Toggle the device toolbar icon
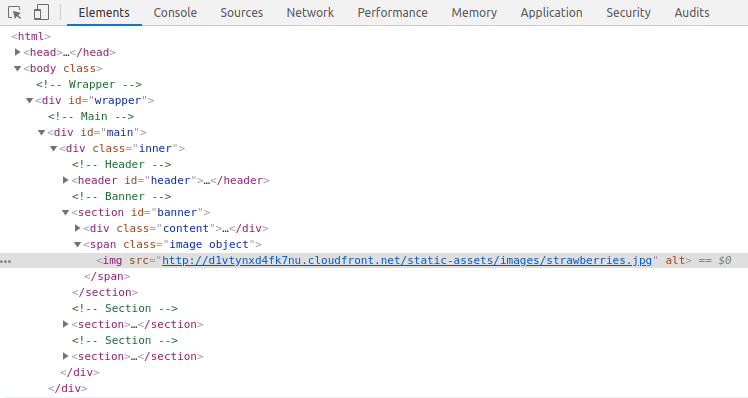Image resolution: width=748 pixels, height=398 pixels. 41,12
